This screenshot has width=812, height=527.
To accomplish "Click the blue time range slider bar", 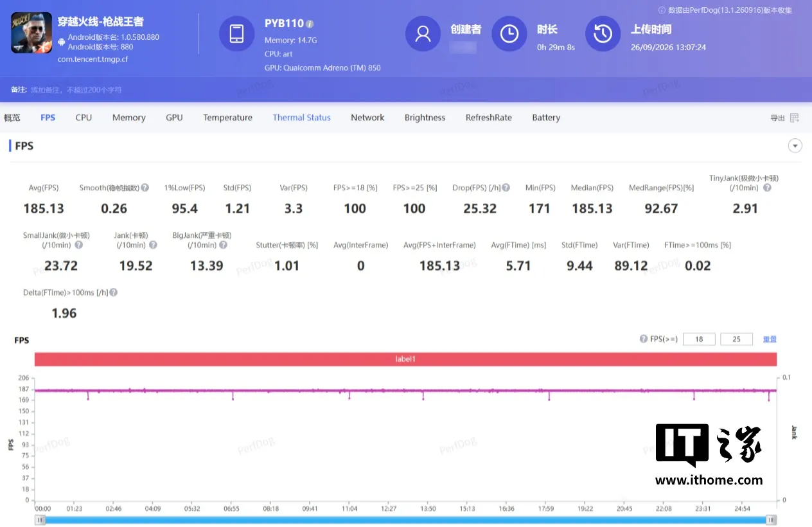I will coord(406,520).
